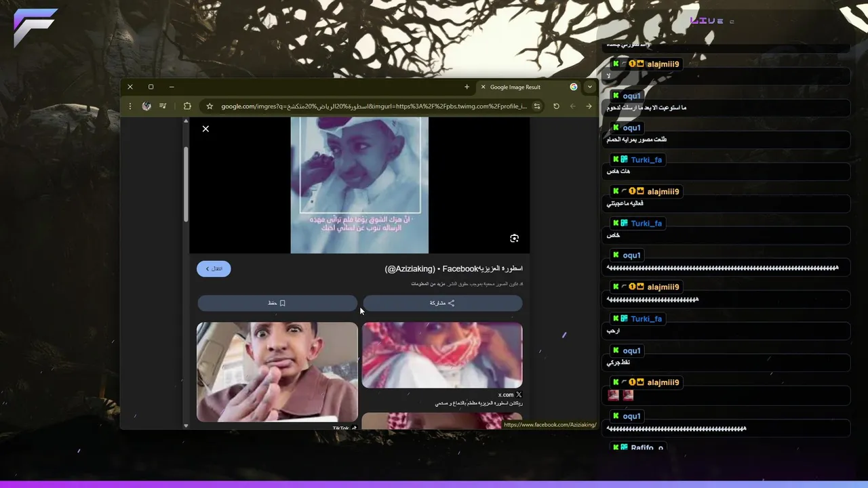Open the related image of boy in car
The height and width of the screenshot is (488, 868).
(x=277, y=372)
